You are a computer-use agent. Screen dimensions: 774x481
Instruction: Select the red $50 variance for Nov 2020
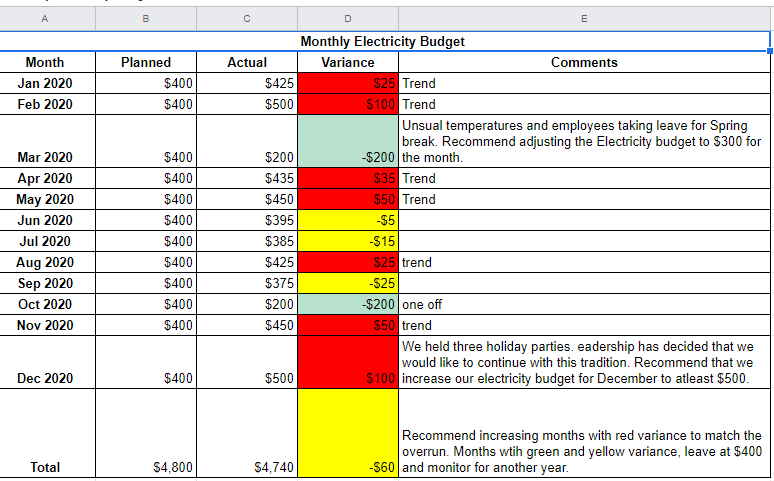(x=348, y=325)
